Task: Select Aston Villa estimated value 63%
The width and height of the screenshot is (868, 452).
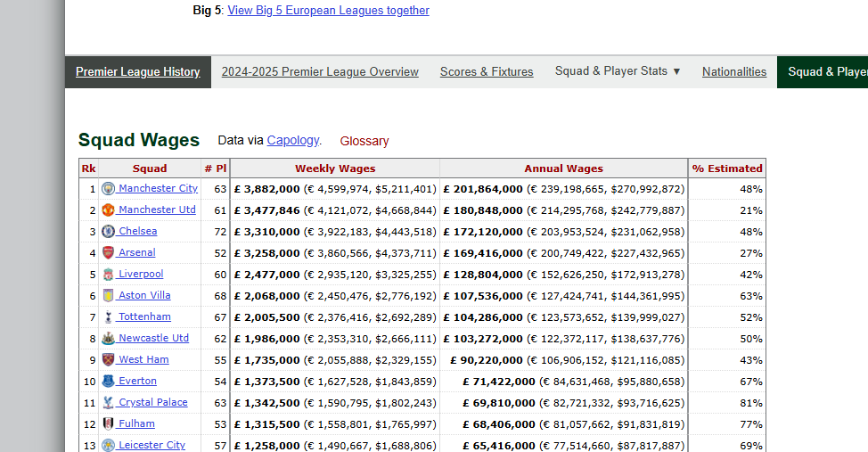Action: point(751,296)
